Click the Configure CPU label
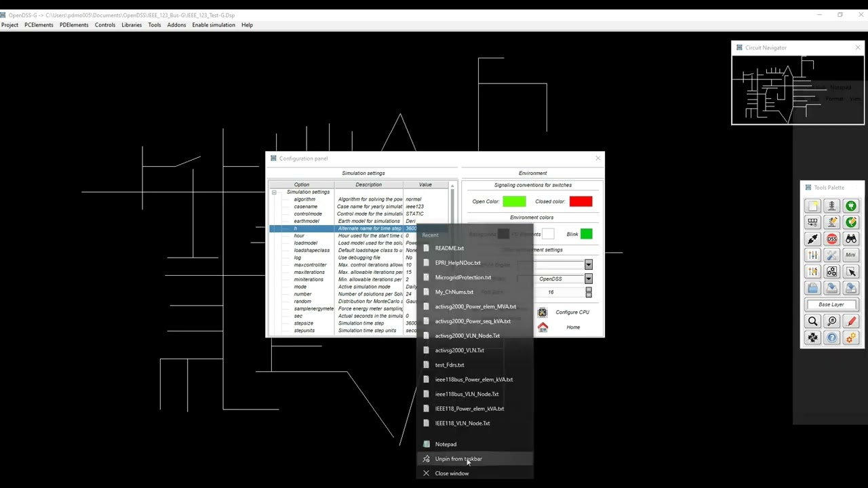 [x=572, y=312]
